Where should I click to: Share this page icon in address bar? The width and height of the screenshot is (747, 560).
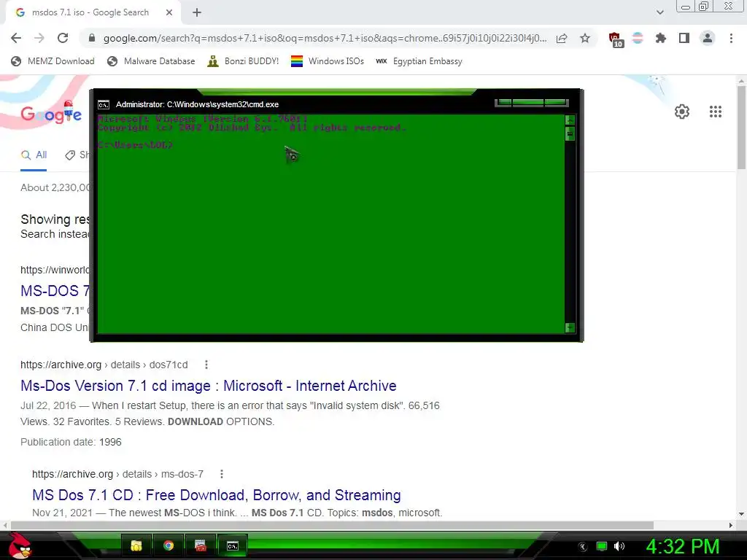[x=562, y=38]
